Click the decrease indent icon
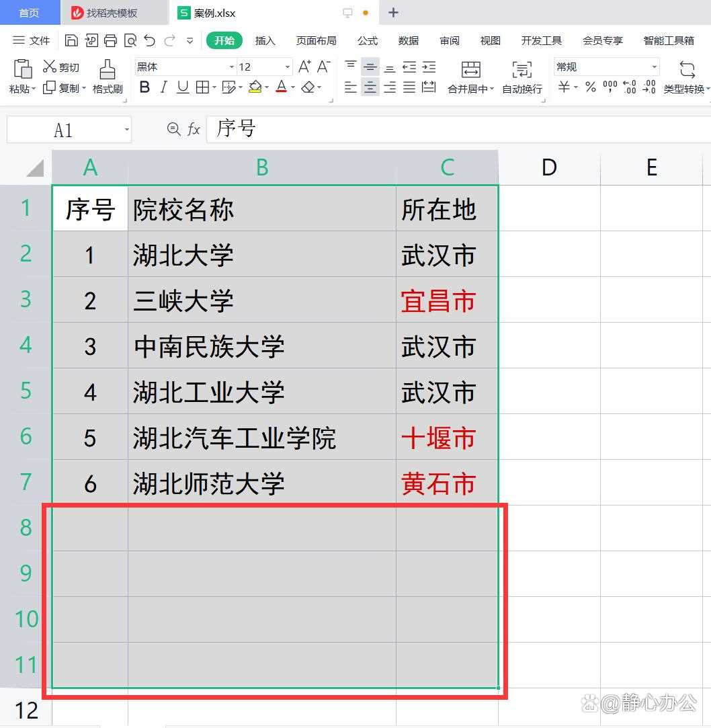Screen dimensions: 711x728 coord(409,67)
